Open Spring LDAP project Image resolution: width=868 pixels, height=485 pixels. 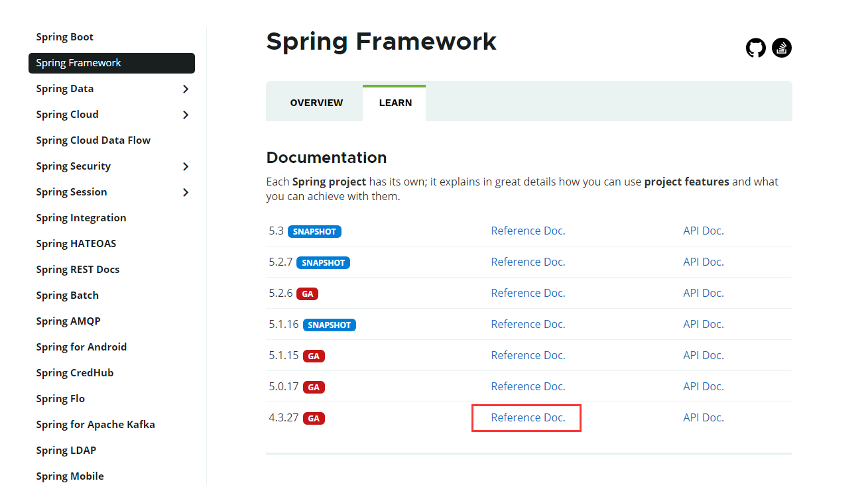pos(66,451)
